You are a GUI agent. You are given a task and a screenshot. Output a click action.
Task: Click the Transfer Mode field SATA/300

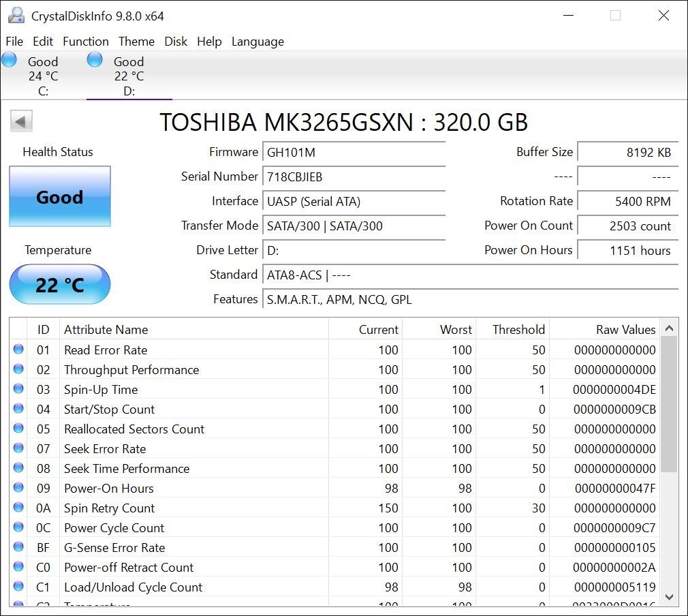point(354,226)
